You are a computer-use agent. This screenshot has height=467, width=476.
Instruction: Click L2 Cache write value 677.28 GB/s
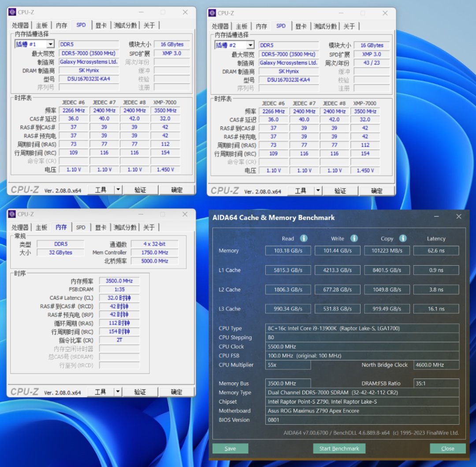click(x=337, y=289)
